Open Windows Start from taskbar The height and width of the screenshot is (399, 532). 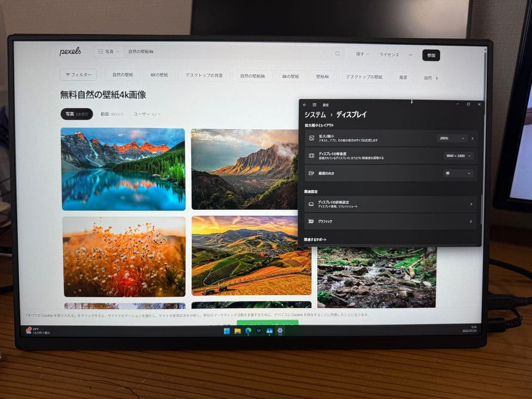click(x=227, y=331)
